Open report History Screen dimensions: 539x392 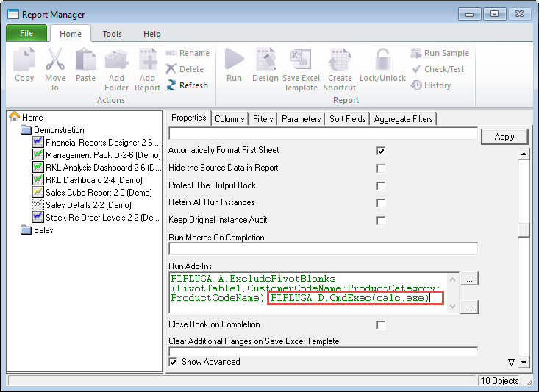(x=431, y=85)
